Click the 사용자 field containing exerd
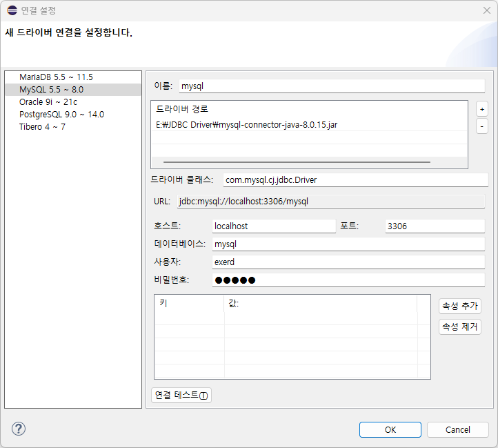Viewport: 498px width, 448px height. coord(348,262)
